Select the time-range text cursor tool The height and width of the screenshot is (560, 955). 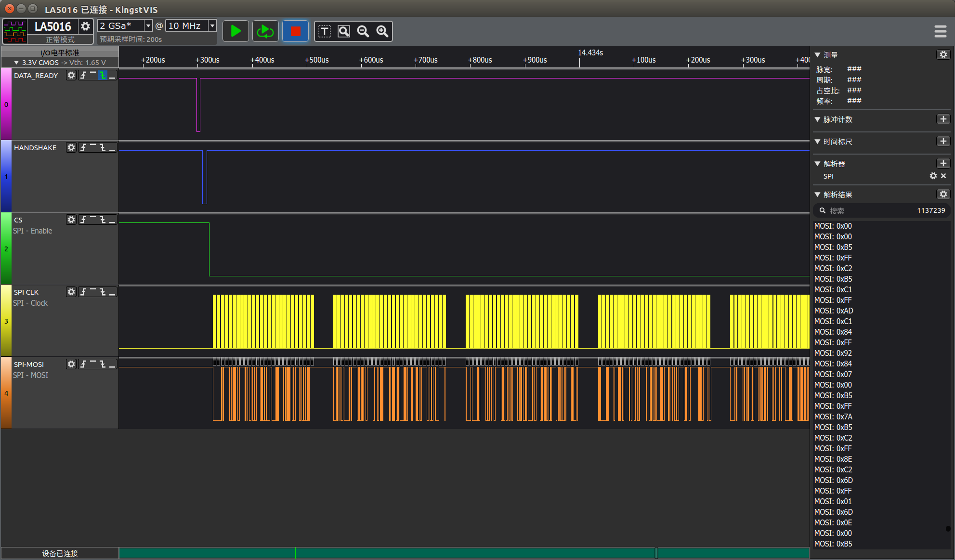(x=325, y=31)
